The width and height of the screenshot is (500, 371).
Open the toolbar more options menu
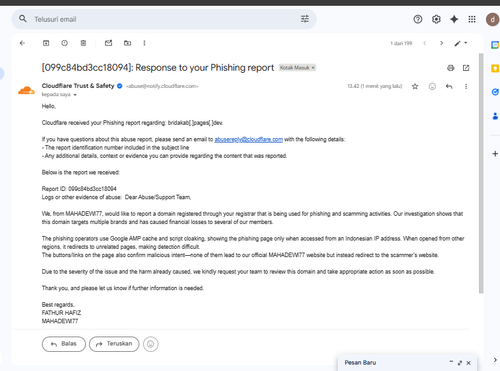pyautogui.click(x=144, y=43)
